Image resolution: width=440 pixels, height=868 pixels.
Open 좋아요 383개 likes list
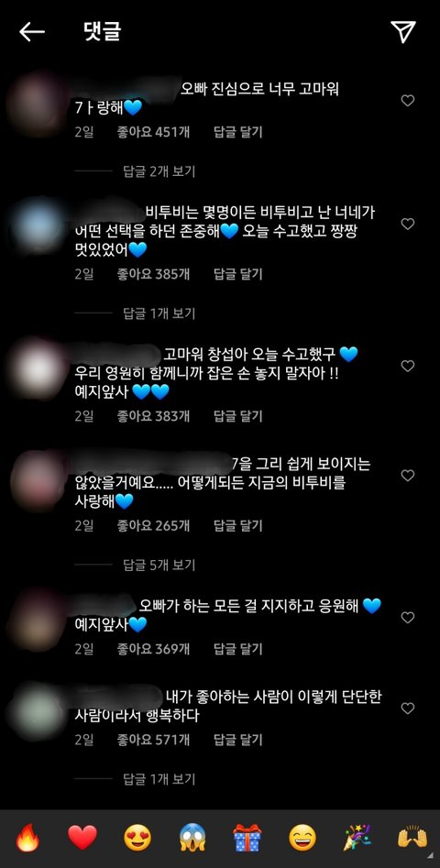click(x=153, y=416)
